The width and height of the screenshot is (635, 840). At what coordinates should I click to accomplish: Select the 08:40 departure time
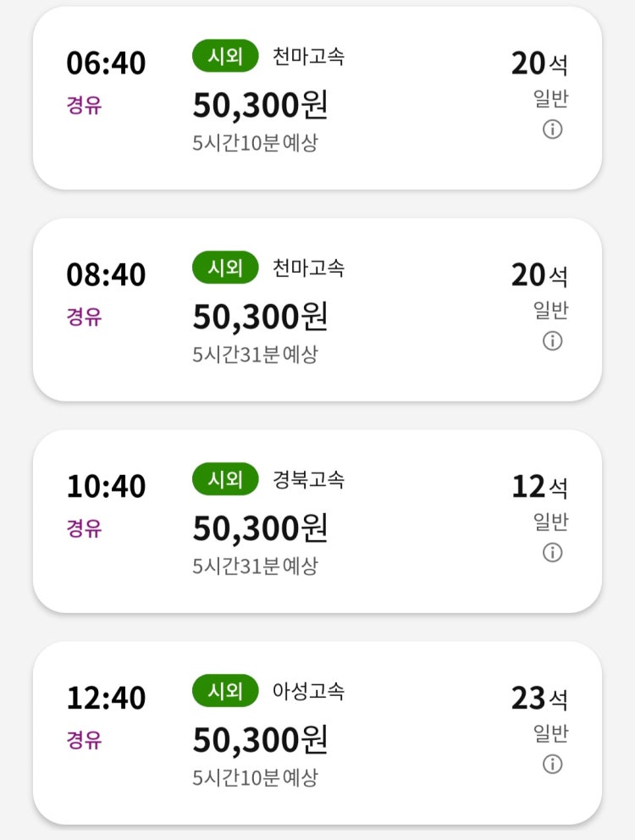click(106, 275)
